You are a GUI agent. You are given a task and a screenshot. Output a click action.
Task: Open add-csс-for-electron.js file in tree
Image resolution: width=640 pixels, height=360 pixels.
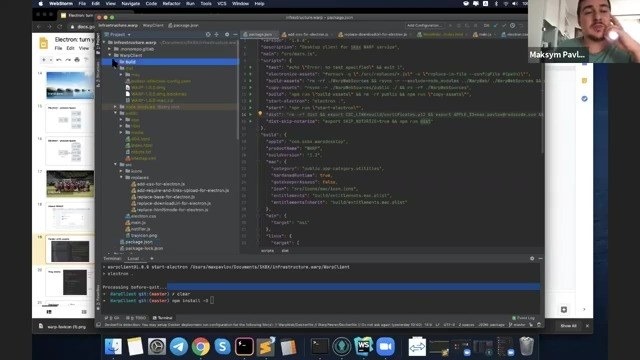pos(160,184)
